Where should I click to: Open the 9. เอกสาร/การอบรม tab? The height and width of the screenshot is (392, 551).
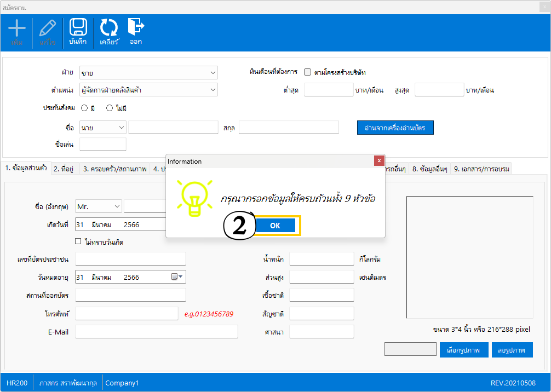(481, 169)
